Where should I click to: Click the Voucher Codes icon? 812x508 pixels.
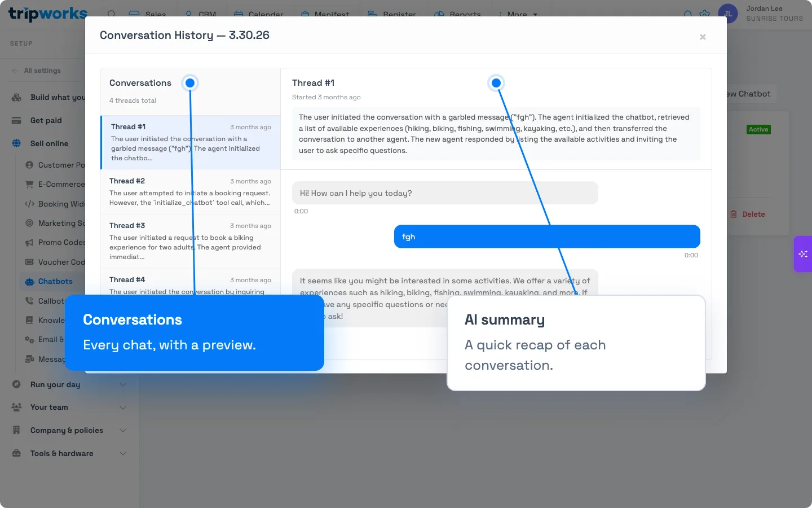click(x=29, y=262)
